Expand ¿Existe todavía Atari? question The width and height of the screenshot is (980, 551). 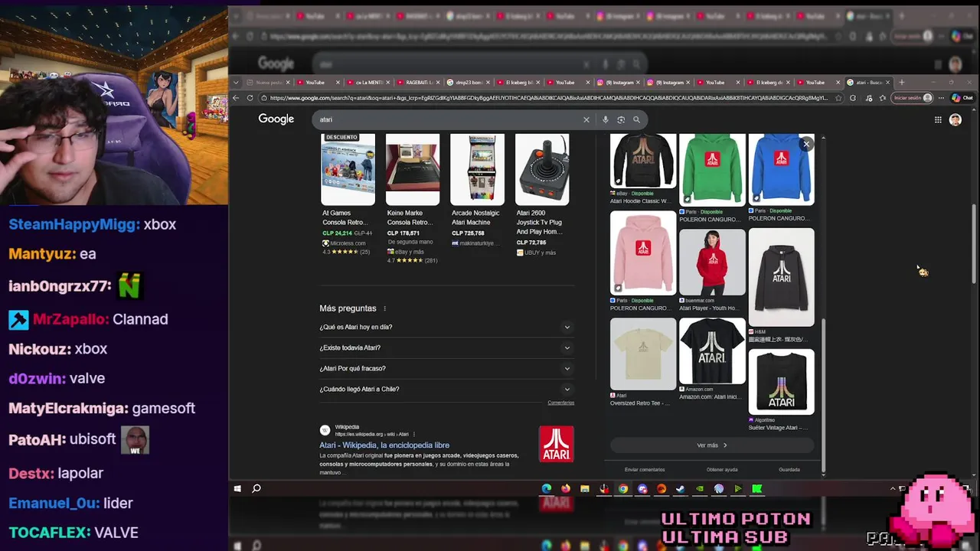click(446, 347)
